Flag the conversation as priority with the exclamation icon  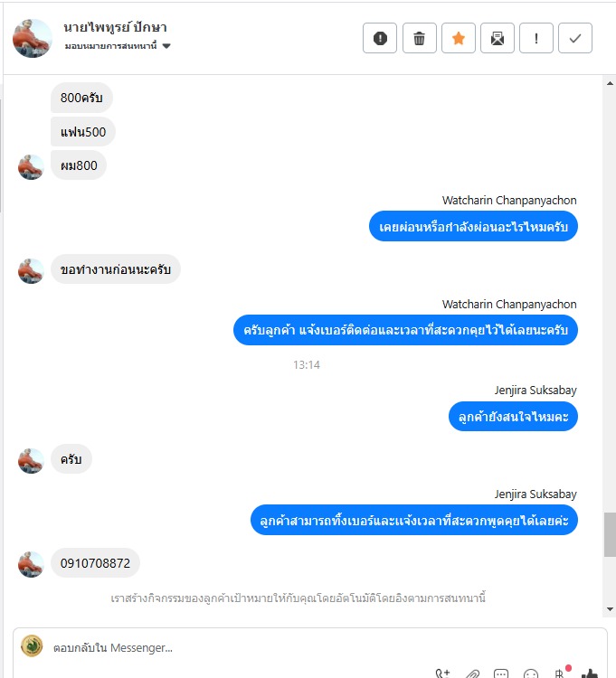coord(536,39)
